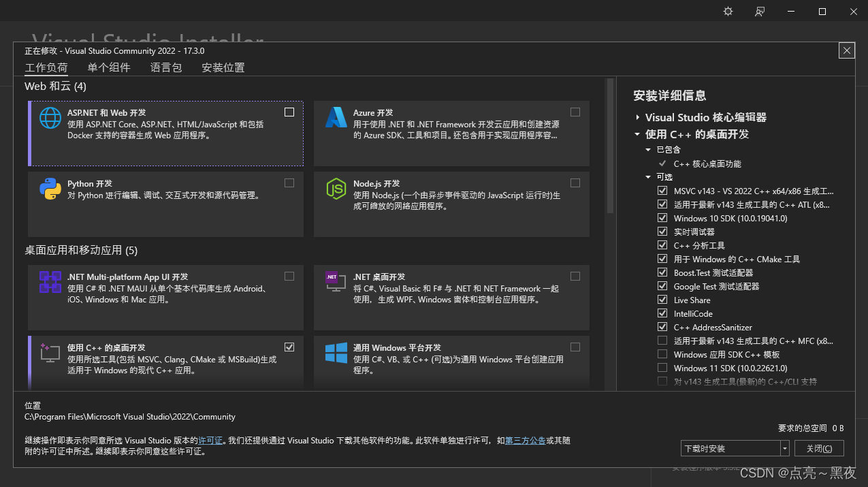Click the settings gear in the title bar

click(x=727, y=11)
